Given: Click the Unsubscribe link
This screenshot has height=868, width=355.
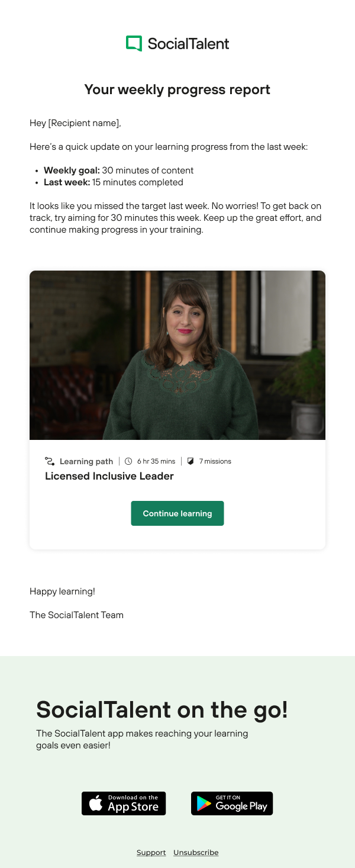Looking at the screenshot, I should 196,853.
